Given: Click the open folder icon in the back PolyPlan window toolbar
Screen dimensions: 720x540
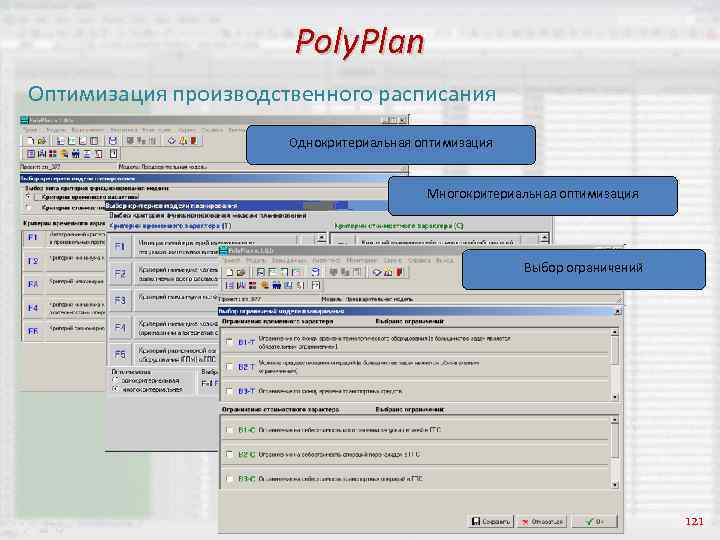Looking at the screenshot, I should [x=42, y=141].
